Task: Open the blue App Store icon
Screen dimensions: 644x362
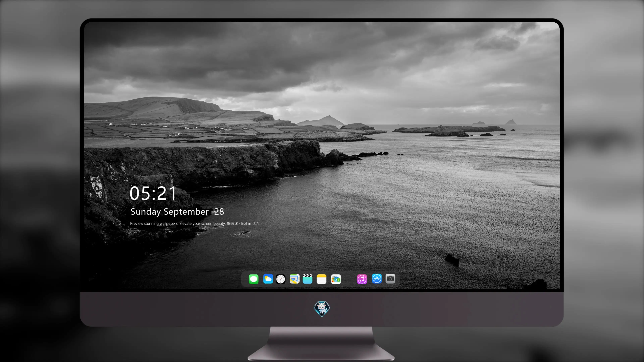Action: [377, 279]
